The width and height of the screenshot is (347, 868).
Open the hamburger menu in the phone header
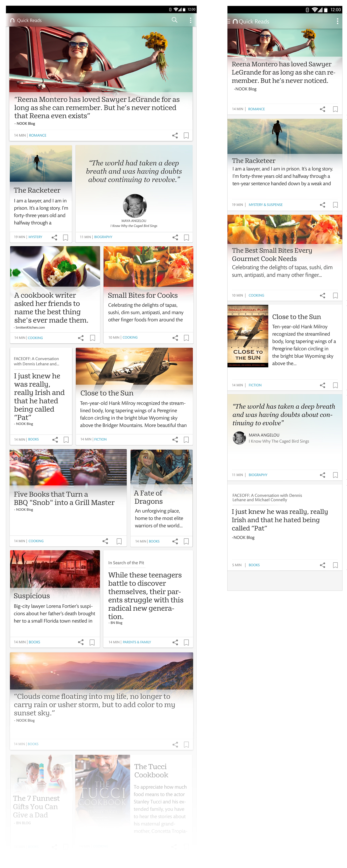pos(229,21)
